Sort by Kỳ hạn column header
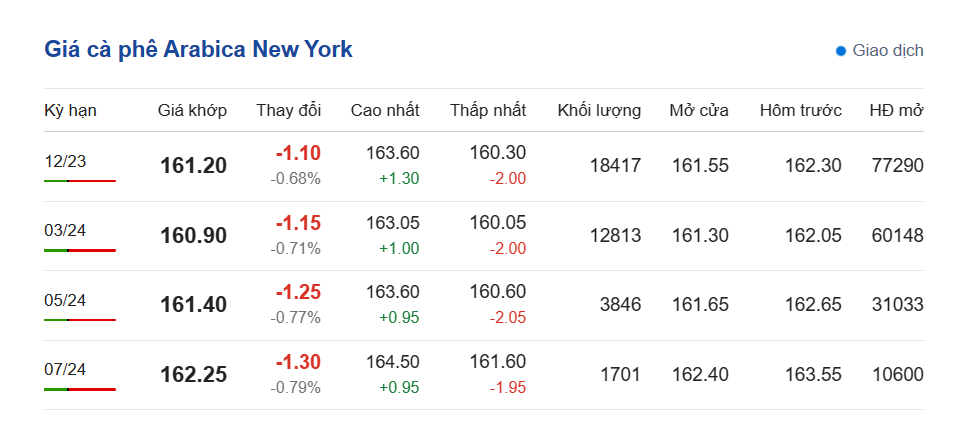This screenshot has width=958, height=425. [70, 110]
